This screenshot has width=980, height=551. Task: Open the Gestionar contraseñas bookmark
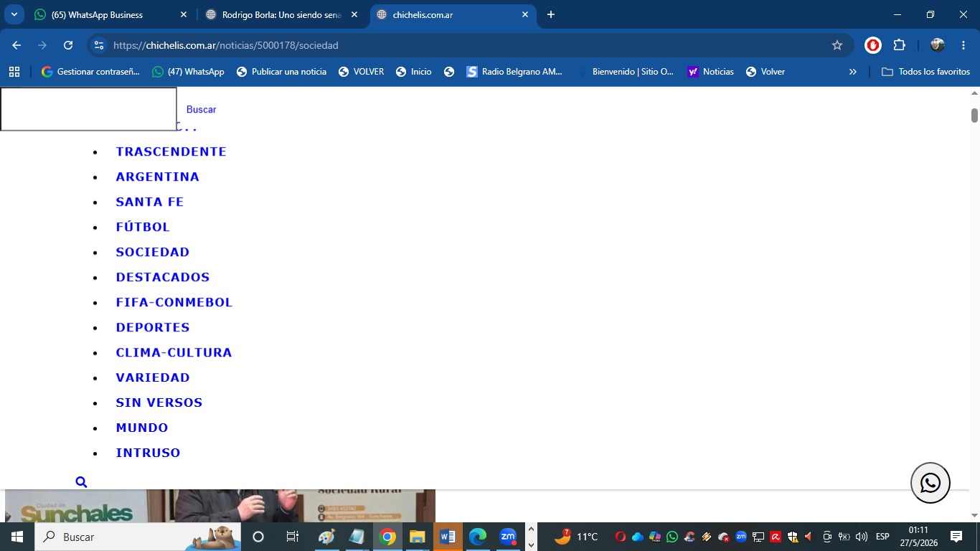[90, 72]
